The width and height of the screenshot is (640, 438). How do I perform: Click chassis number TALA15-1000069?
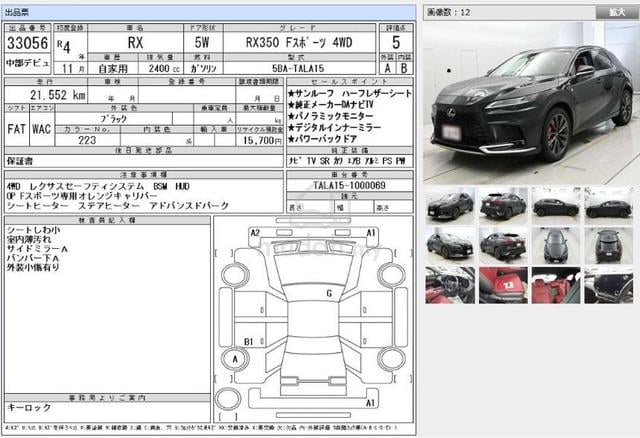pyautogui.click(x=349, y=185)
